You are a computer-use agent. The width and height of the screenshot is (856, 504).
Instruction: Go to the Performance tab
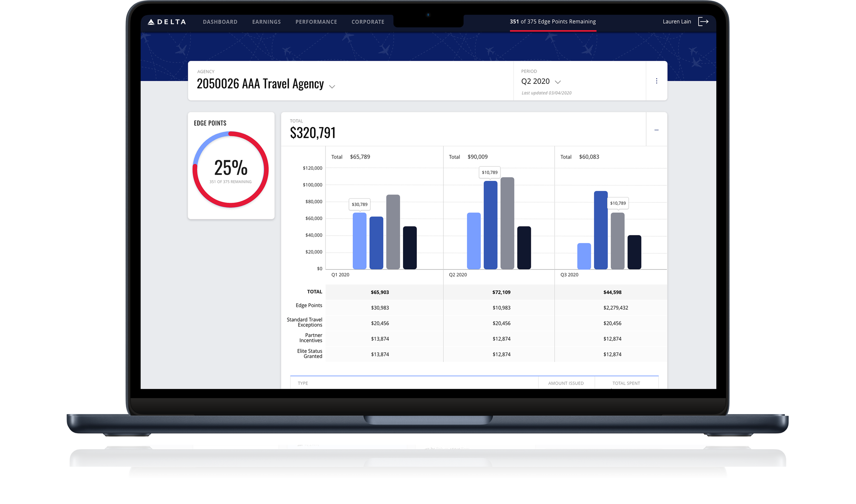click(316, 22)
